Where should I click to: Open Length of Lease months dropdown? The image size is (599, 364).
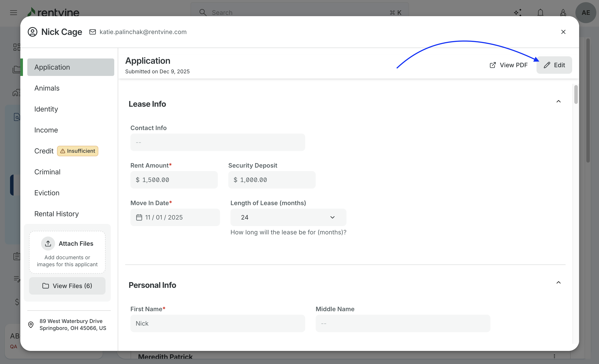pyautogui.click(x=288, y=217)
